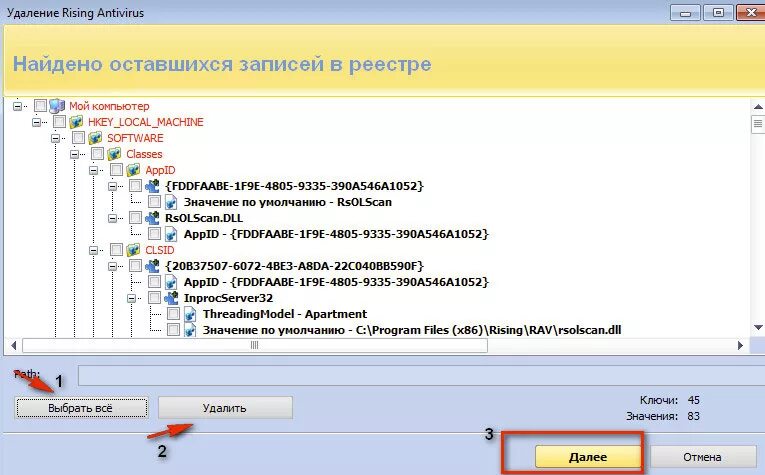The width and height of the screenshot is (765, 475).
Task: Select the ThreadingModel - Apartment row text
Action: [285, 314]
